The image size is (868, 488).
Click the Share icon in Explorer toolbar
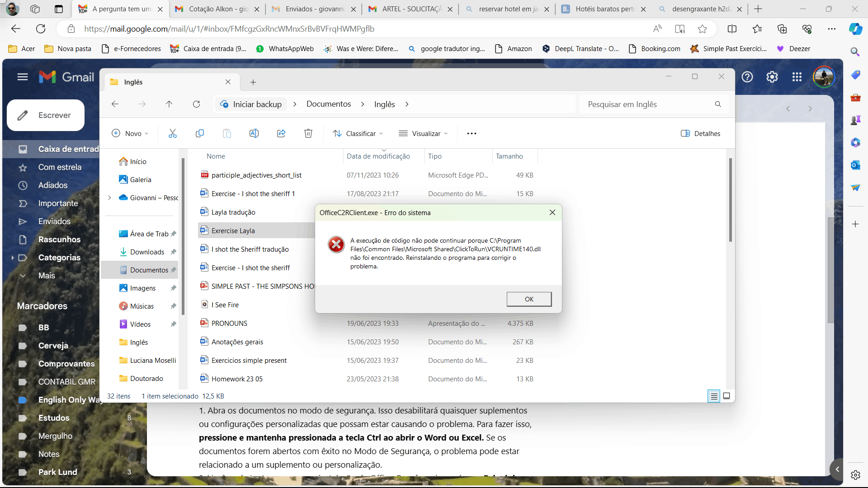(281, 133)
